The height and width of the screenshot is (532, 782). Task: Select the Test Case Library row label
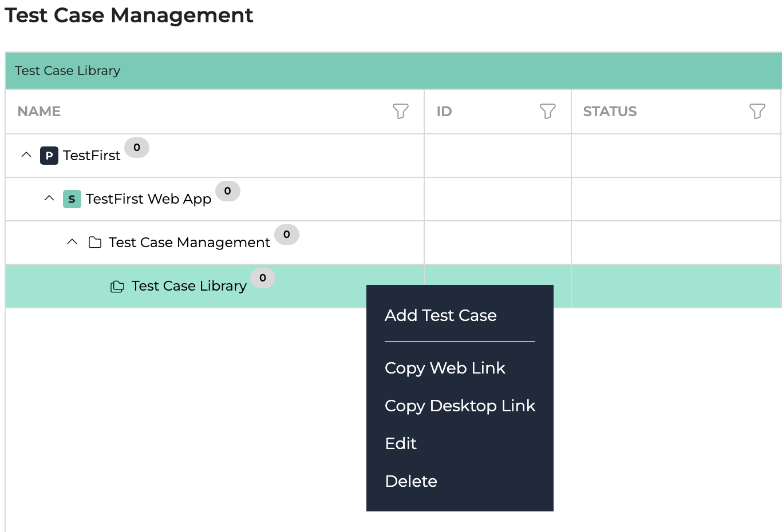[189, 286]
